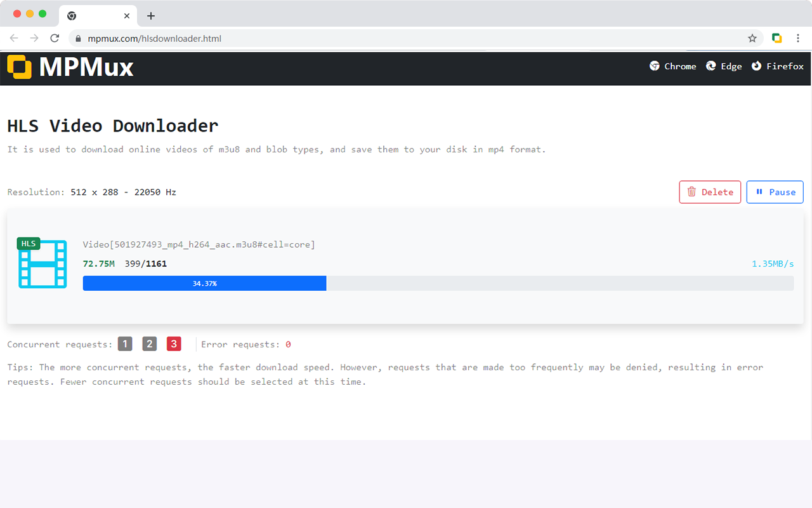Pause the HLS download
Screen dimensions: 812x508
(x=775, y=192)
